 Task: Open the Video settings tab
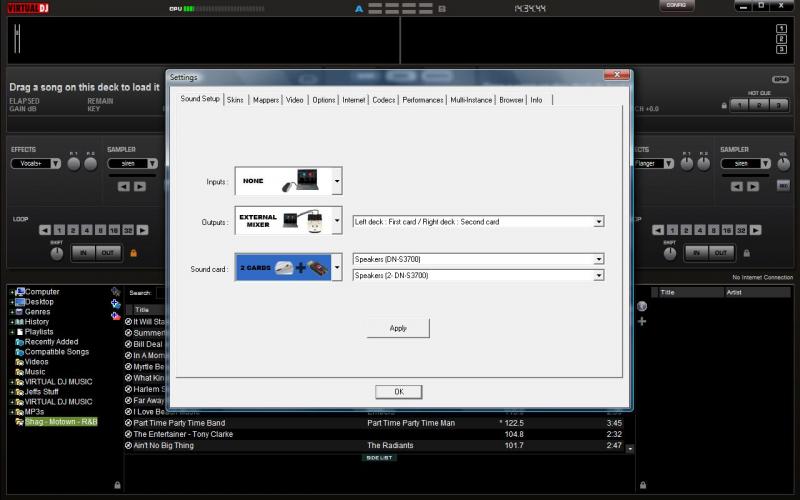pyautogui.click(x=294, y=100)
